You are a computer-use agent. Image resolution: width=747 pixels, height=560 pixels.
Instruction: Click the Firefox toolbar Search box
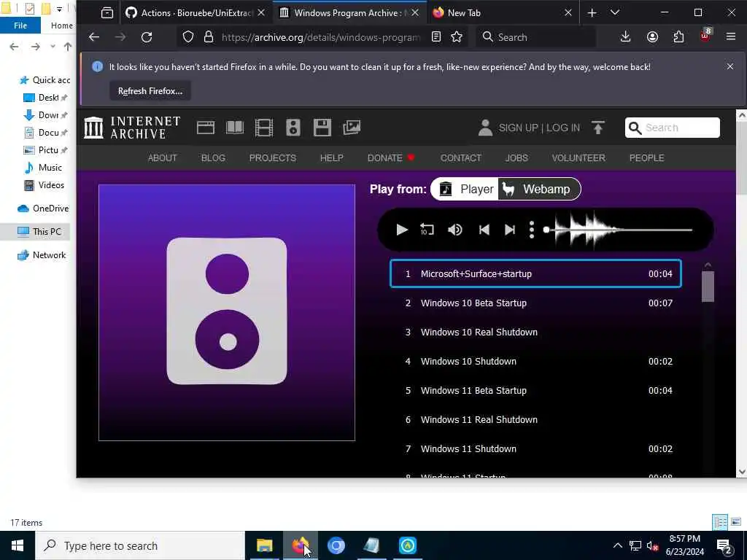535,37
